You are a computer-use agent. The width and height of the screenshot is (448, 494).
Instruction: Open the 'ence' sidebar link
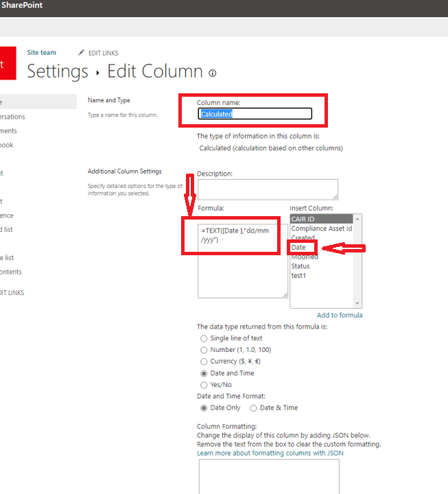pyautogui.click(x=7, y=215)
